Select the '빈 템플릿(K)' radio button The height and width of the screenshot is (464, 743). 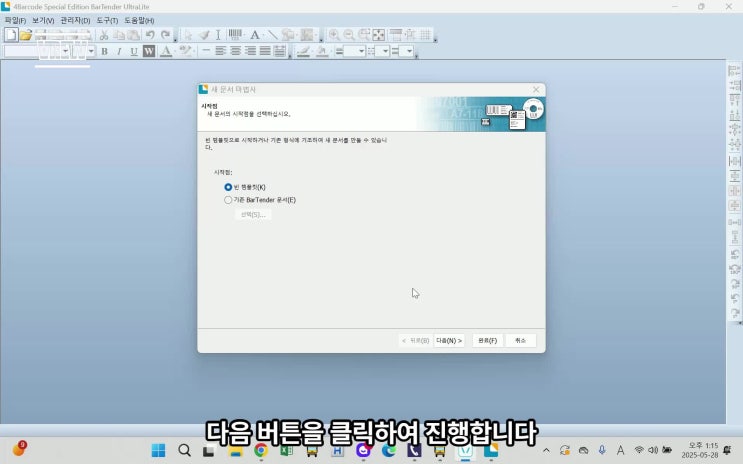(228, 187)
